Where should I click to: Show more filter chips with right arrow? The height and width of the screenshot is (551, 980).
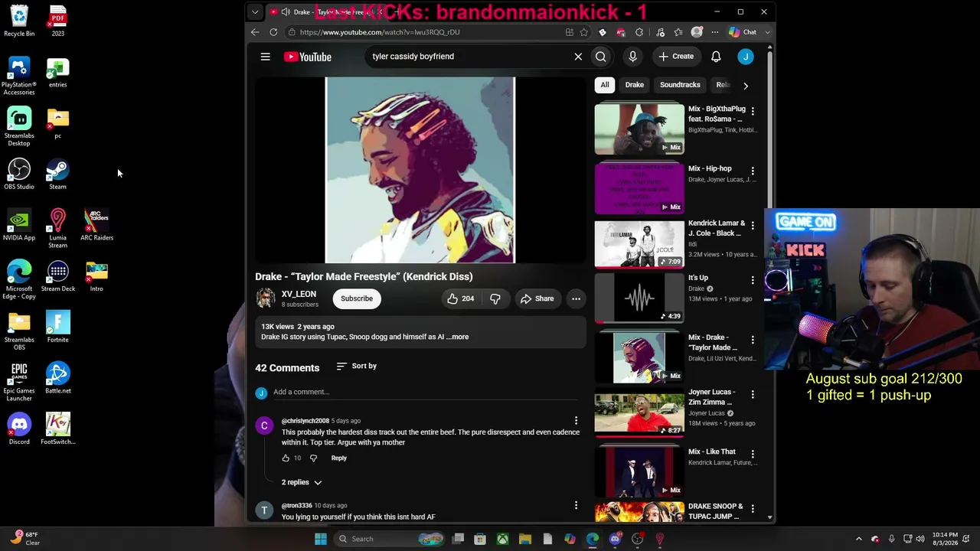coord(746,86)
